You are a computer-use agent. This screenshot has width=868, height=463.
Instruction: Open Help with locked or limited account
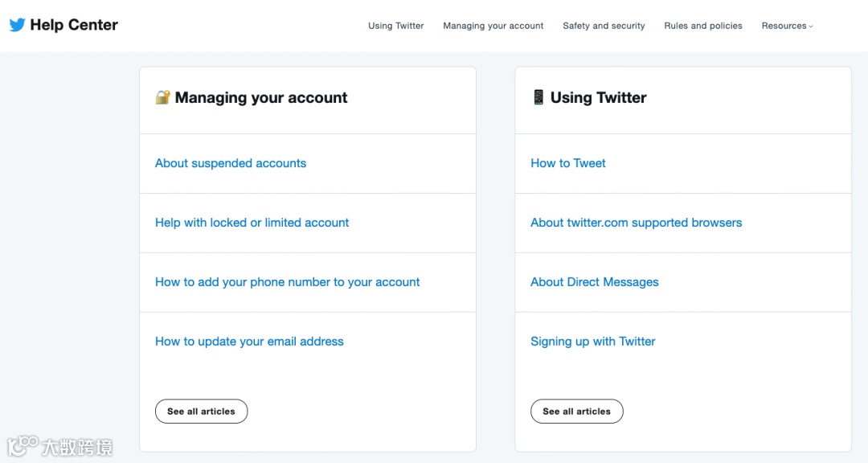coord(252,223)
